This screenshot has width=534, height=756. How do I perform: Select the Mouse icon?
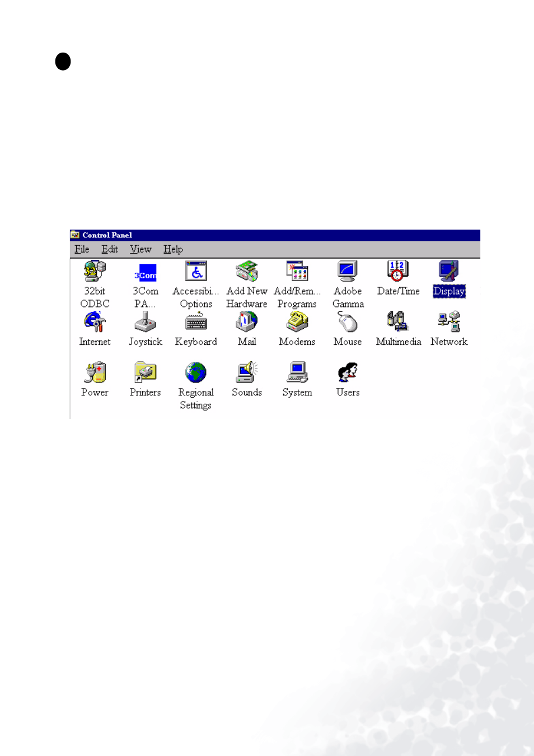[348, 322]
